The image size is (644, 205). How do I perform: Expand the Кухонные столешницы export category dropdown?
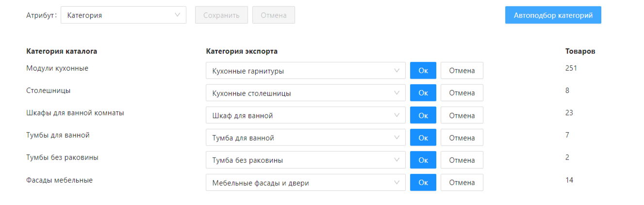tap(305, 93)
